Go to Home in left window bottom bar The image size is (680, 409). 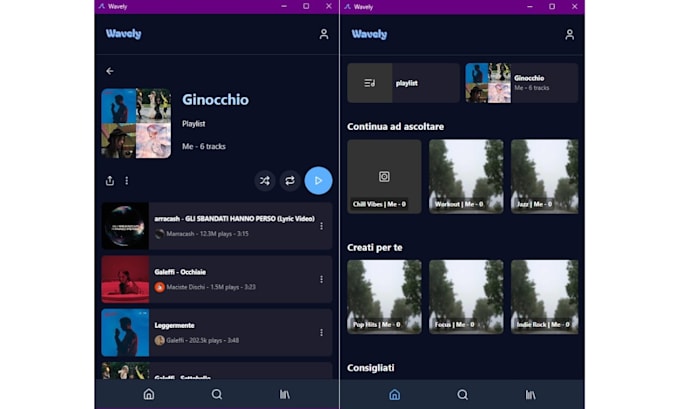[149, 394]
